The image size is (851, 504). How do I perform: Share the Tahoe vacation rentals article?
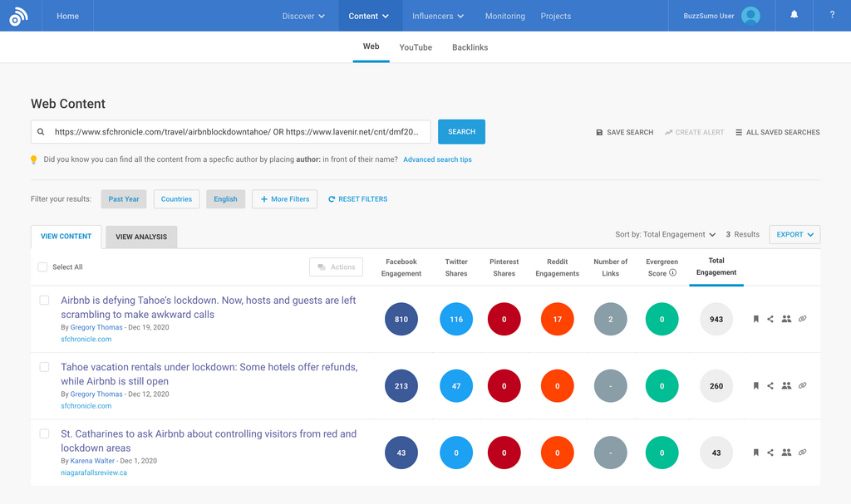(770, 386)
